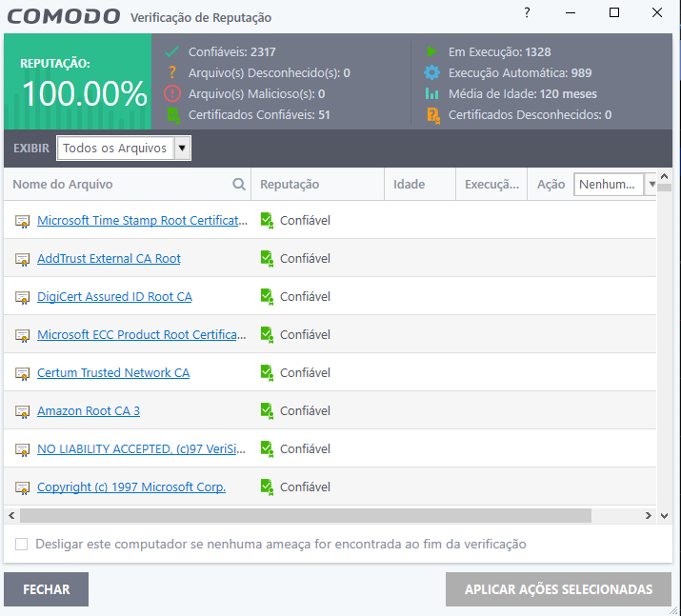Click the horizontal scrollbar thumb
Image resolution: width=681 pixels, height=616 pixels.
coord(306,515)
